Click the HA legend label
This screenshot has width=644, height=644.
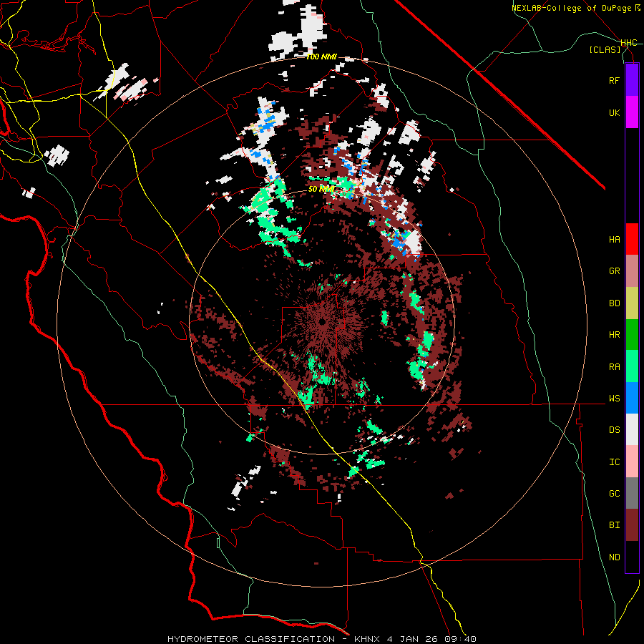coord(614,240)
